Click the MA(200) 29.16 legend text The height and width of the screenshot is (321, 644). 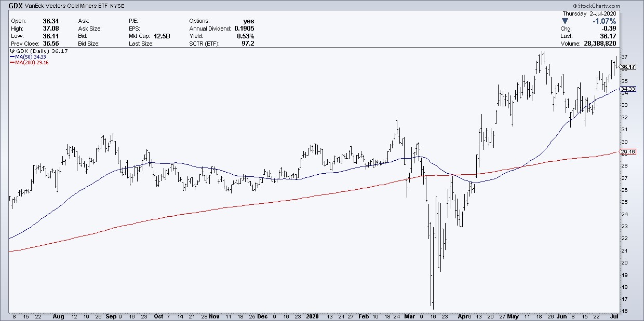coord(31,62)
